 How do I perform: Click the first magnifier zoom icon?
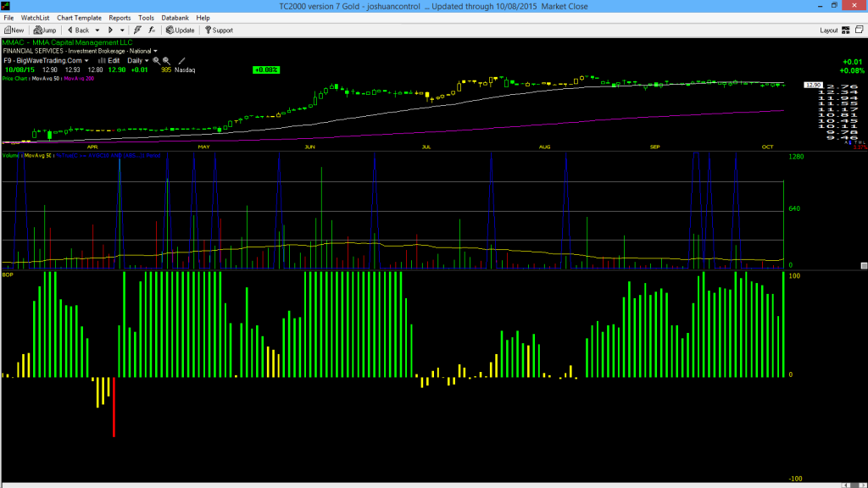tap(156, 61)
